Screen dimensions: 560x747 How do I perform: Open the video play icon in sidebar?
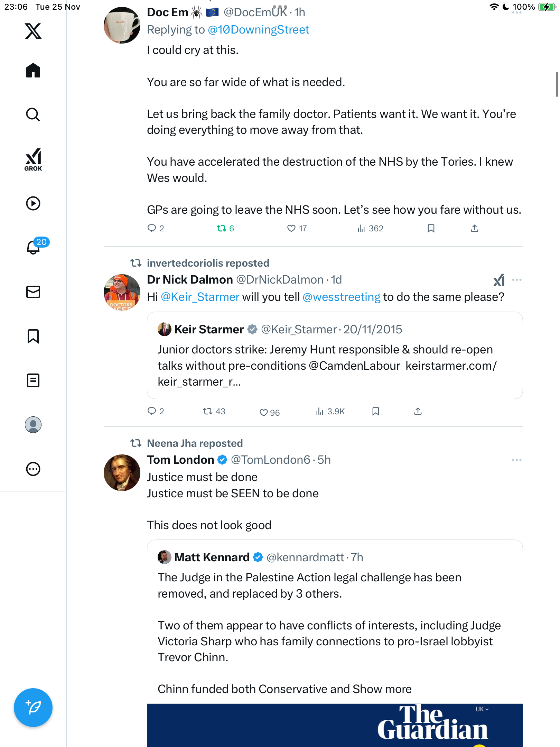(x=33, y=203)
